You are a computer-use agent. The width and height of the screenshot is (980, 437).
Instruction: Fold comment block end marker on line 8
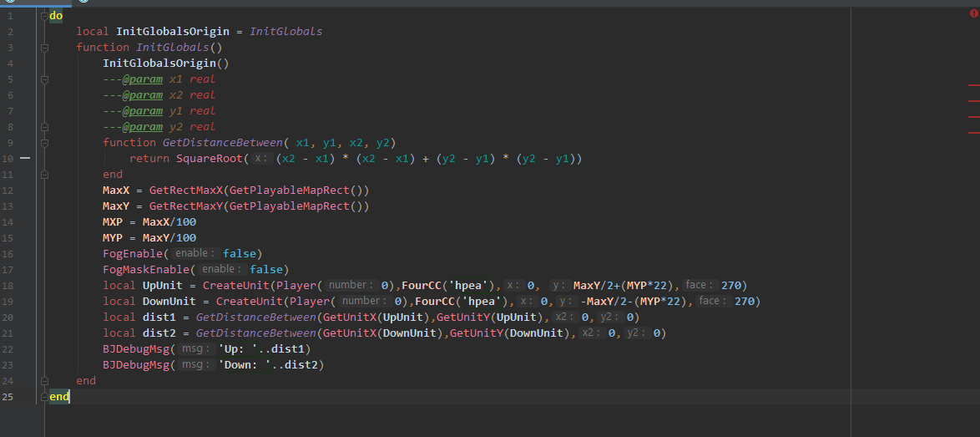coord(44,127)
